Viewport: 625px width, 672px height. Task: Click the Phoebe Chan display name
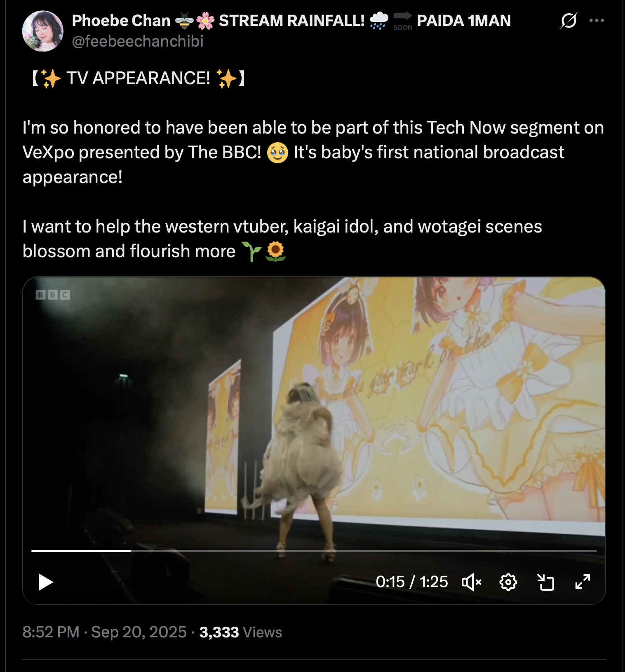point(121,21)
